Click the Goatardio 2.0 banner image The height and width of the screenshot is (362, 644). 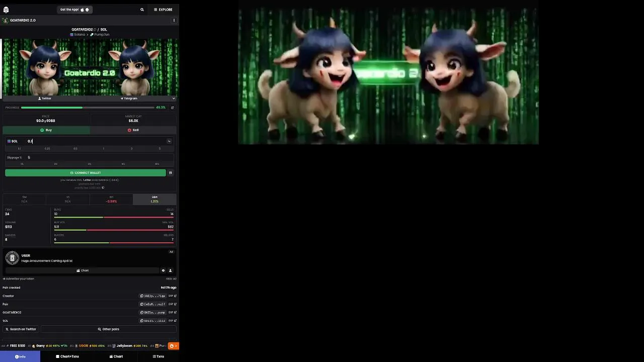click(x=90, y=67)
